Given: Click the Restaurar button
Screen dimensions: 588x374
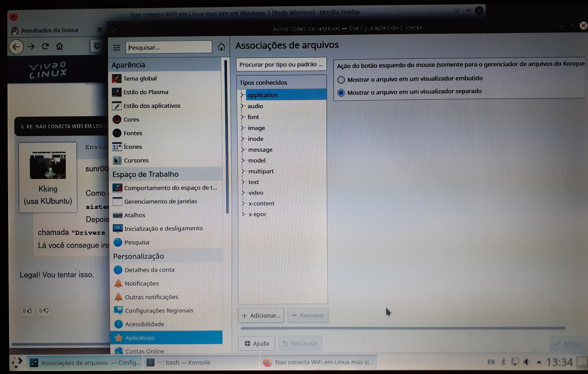Looking at the screenshot, I should [300, 343].
